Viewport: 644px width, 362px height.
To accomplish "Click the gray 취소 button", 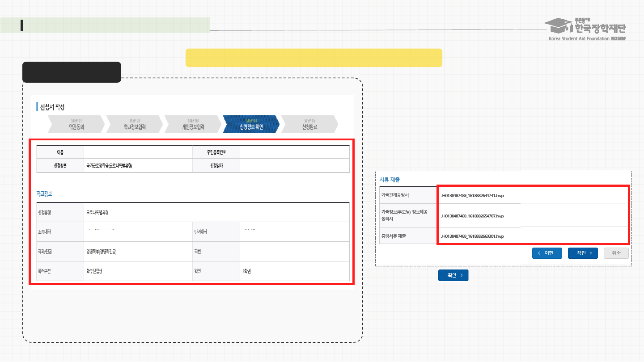I will point(616,253).
